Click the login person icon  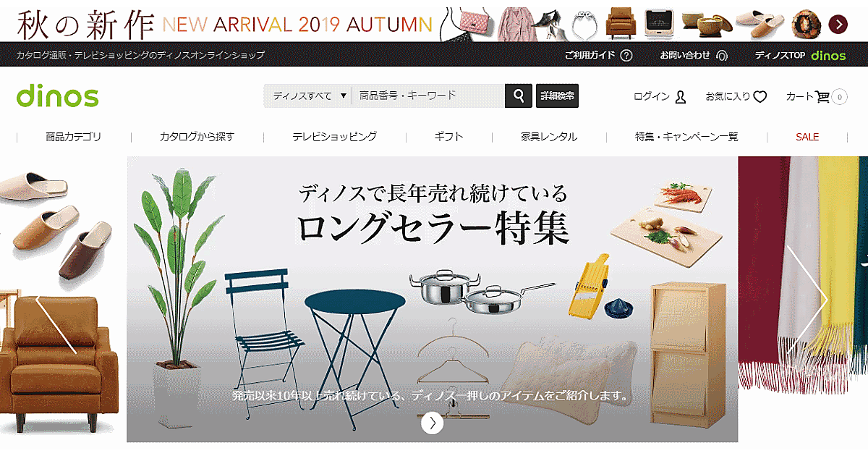click(x=680, y=96)
